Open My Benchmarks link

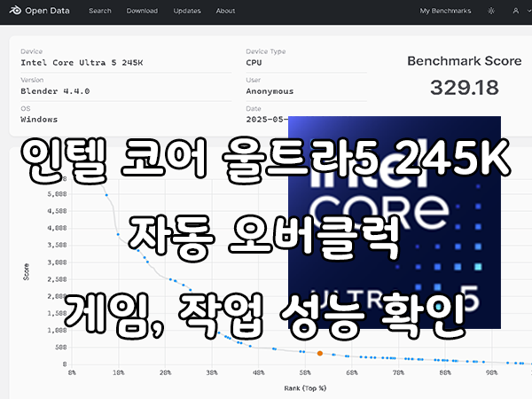pyautogui.click(x=445, y=11)
